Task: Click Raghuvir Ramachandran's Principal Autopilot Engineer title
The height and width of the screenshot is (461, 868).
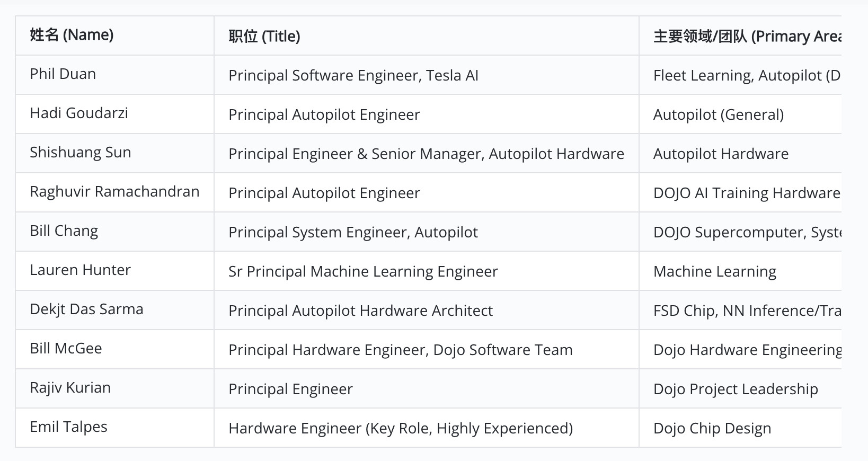Action: click(324, 193)
